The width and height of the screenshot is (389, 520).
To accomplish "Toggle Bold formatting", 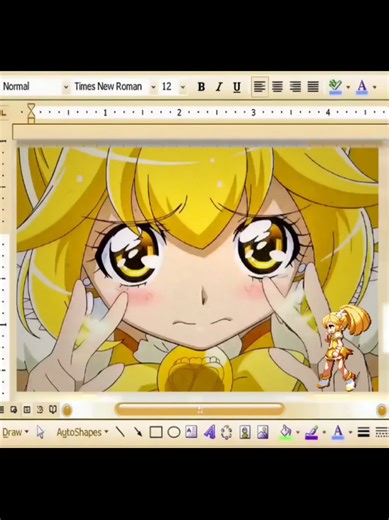I will click(x=201, y=87).
